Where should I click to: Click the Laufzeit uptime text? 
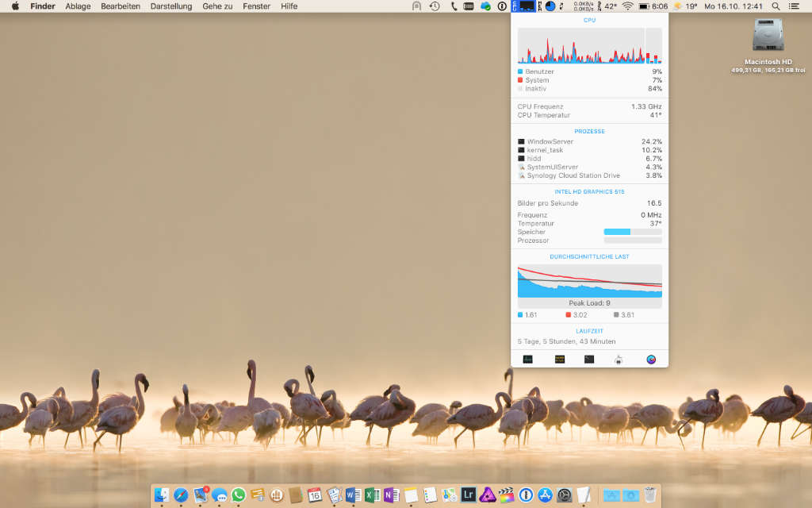(566, 341)
